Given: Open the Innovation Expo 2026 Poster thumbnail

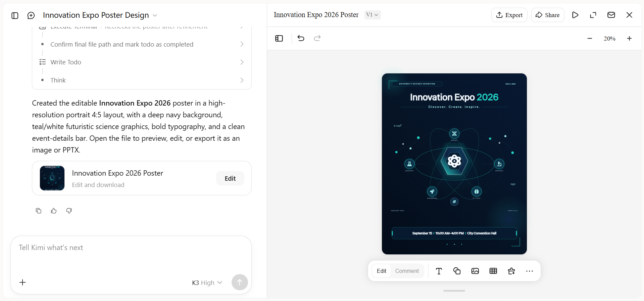Looking at the screenshot, I should [52, 178].
